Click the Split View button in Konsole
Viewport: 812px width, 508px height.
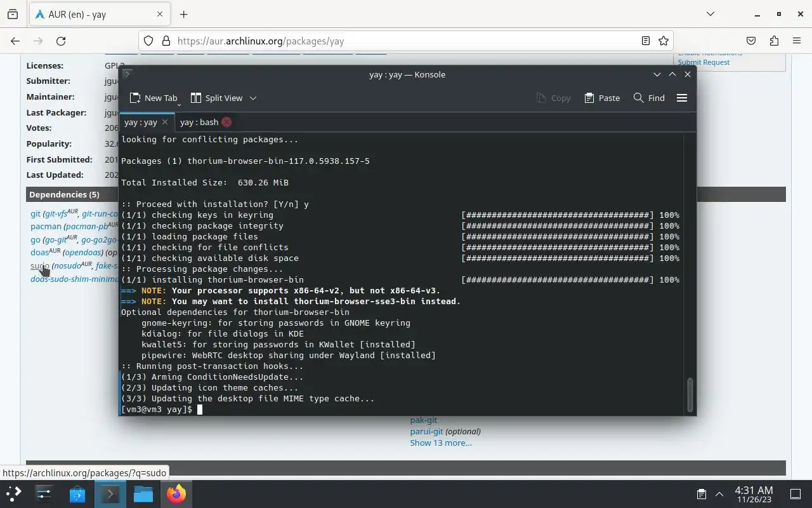(x=216, y=98)
